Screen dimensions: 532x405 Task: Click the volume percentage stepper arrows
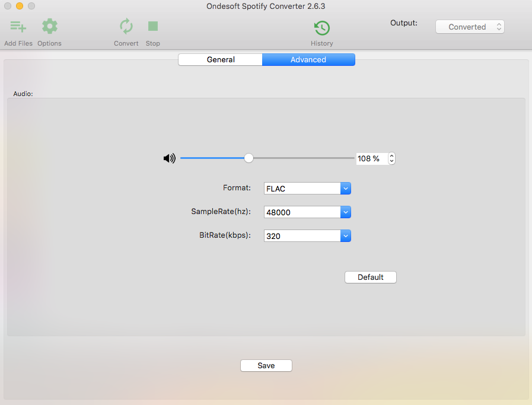391,158
